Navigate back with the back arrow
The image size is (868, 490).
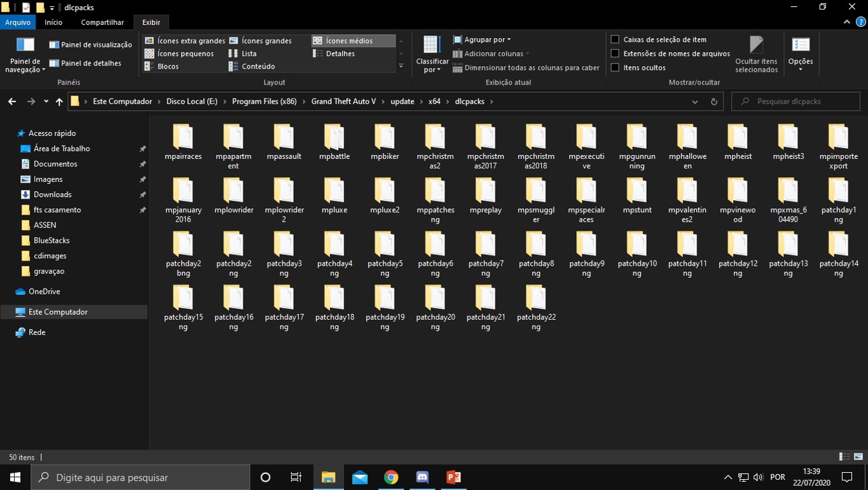[x=11, y=101]
